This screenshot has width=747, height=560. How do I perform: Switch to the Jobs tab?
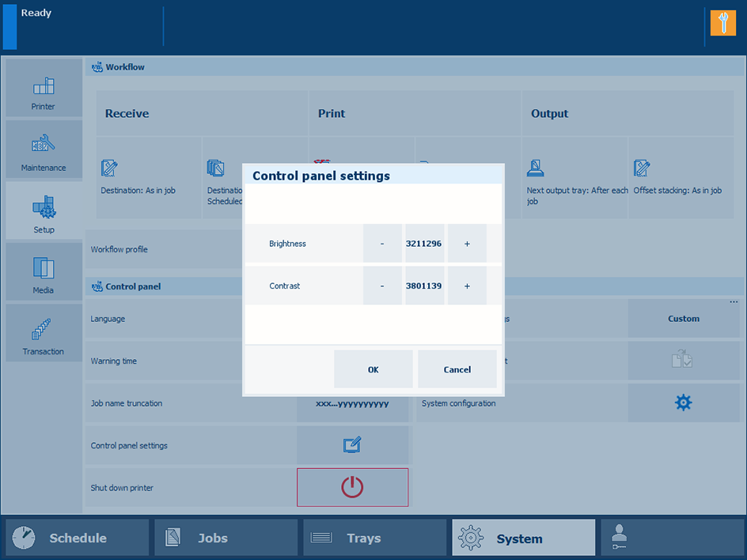pos(226,538)
